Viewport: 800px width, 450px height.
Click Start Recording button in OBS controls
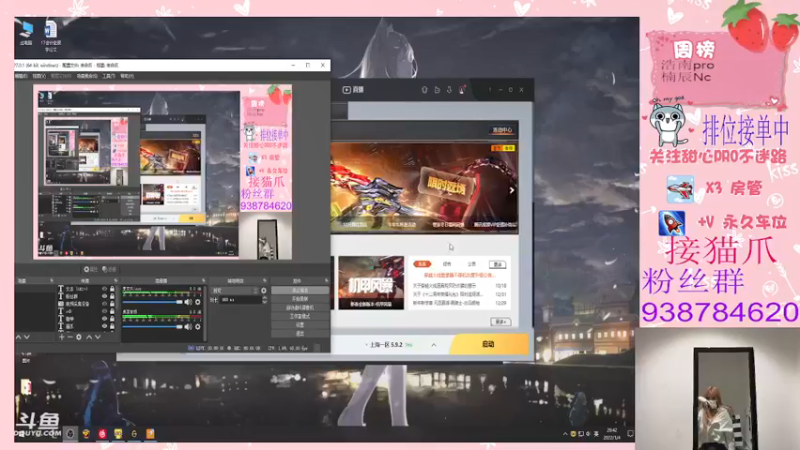(300, 299)
